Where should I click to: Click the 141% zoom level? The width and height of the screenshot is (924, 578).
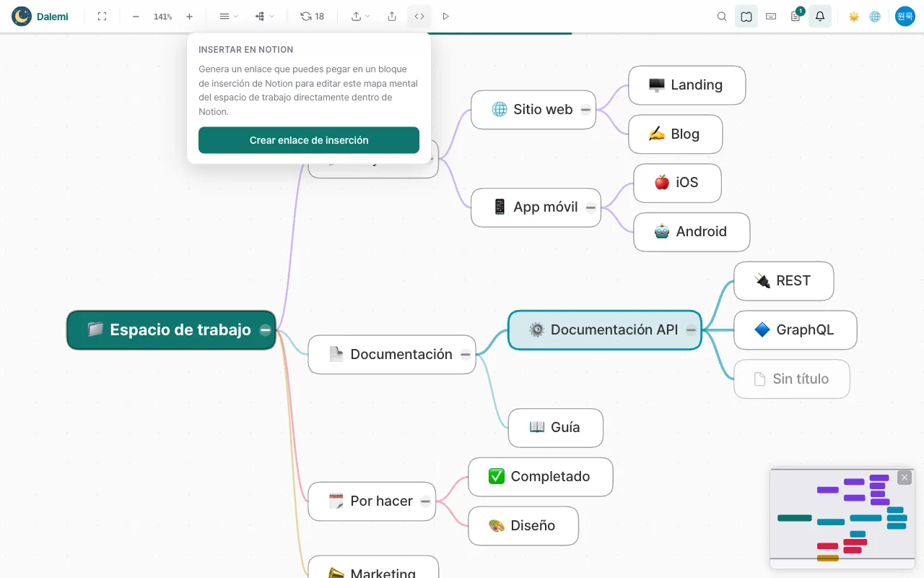pos(162,16)
